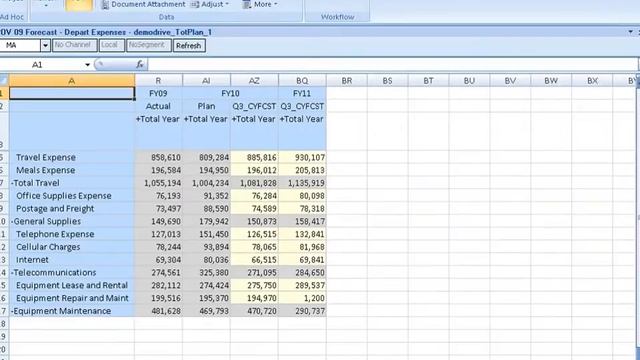Viewport: 640px width, 360px height.
Task: Select cell value 290,737
Action: (x=302, y=311)
